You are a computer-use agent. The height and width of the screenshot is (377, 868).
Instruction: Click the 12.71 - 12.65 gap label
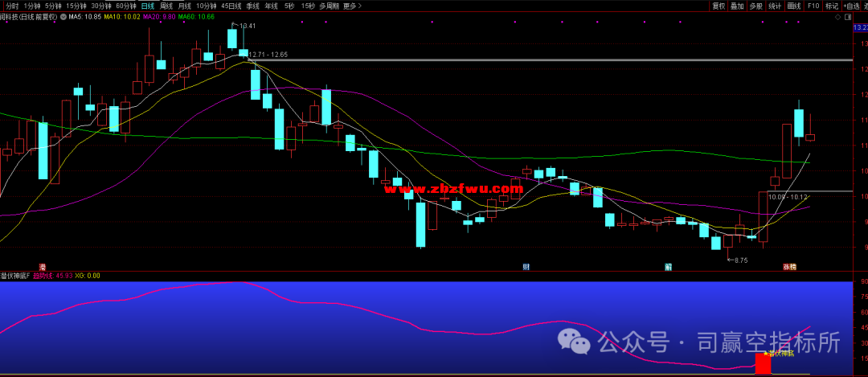268,54
